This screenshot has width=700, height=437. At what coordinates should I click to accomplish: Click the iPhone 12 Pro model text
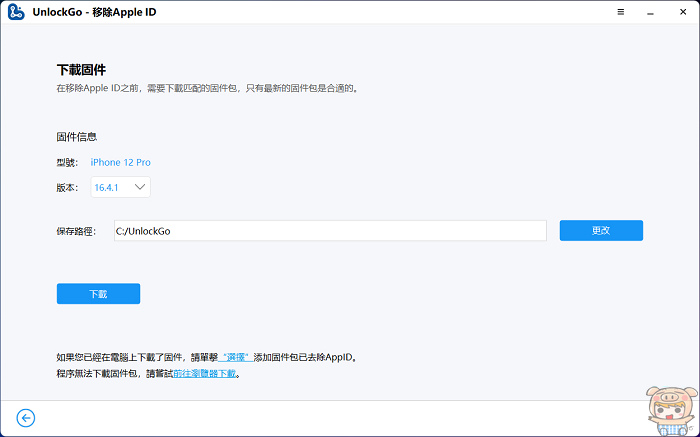pos(121,162)
